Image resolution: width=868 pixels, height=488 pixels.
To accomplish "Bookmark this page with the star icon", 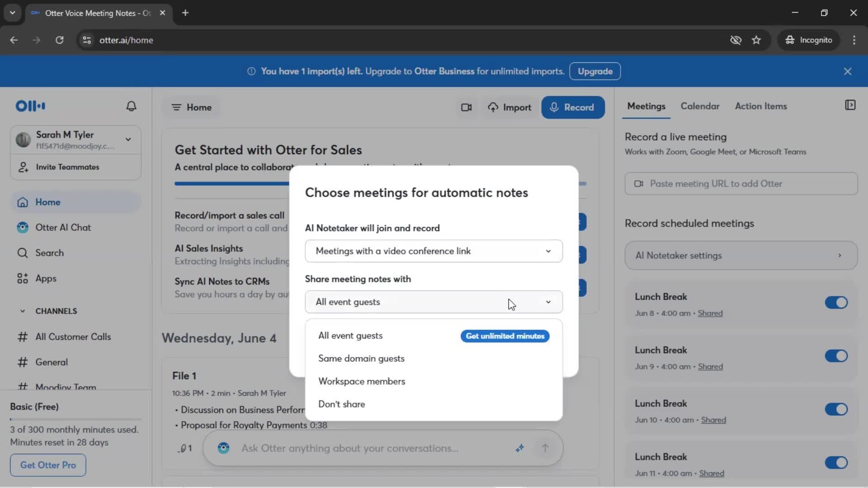I will (756, 40).
